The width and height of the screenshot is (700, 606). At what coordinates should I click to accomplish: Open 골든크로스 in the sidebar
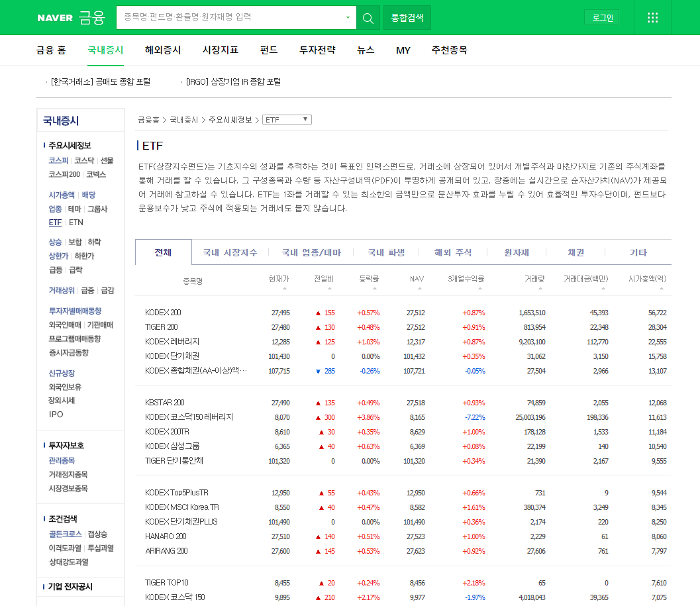pyautogui.click(x=65, y=534)
